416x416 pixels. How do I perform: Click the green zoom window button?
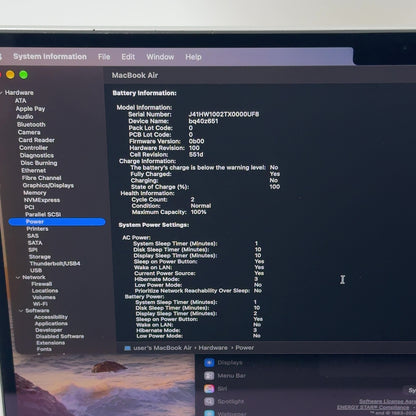[23, 75]
